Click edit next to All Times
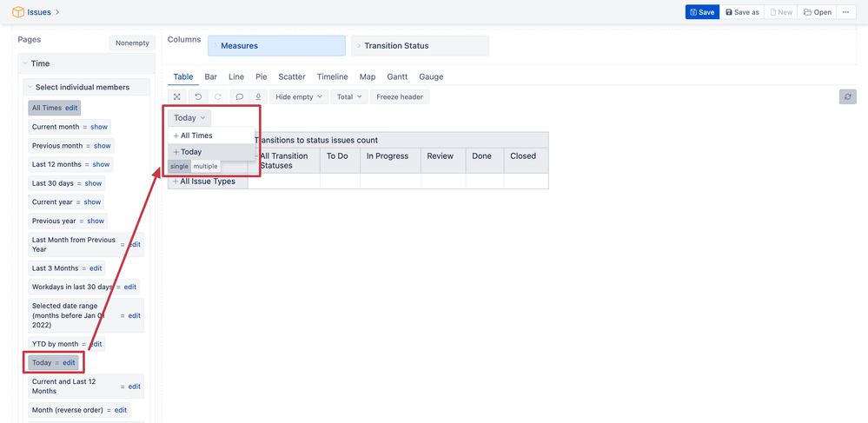 tap(71, 108)
